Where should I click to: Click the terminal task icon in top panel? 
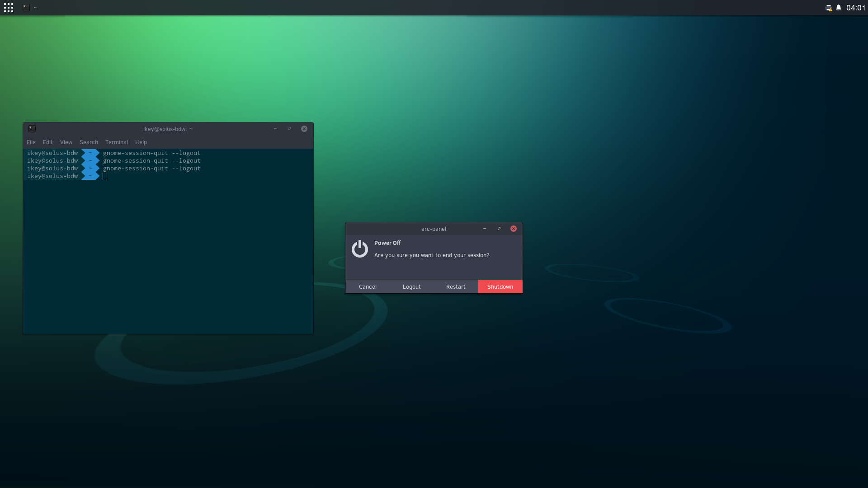tap(26, 8)
